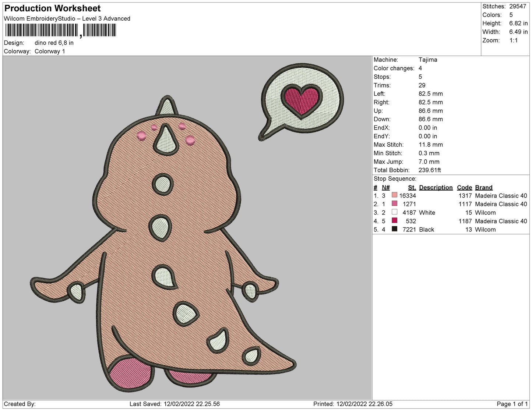Click the 'Stop Sequence:' heading
This screenshot has height=411, width=532.
point(395,178)
